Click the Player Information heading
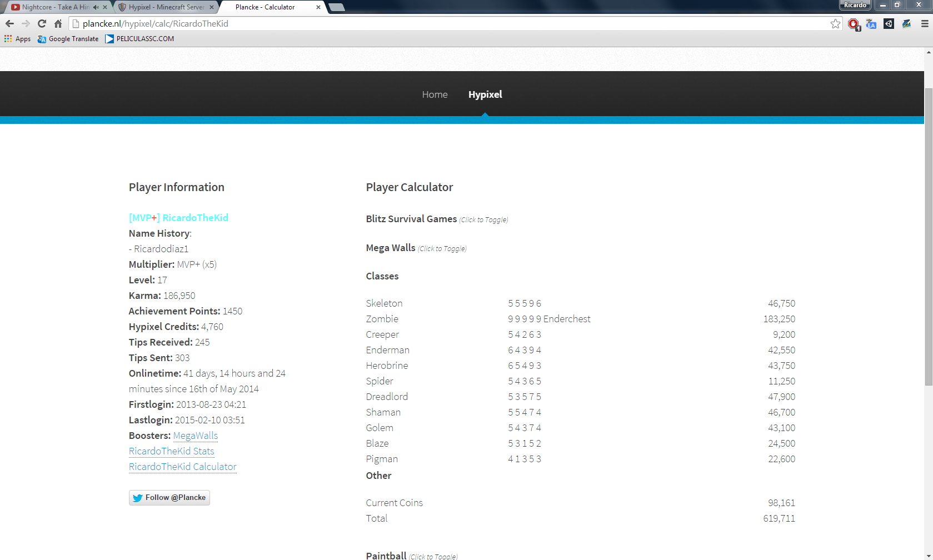This screenshot has width=933, height=560. (x=177, y=187)
